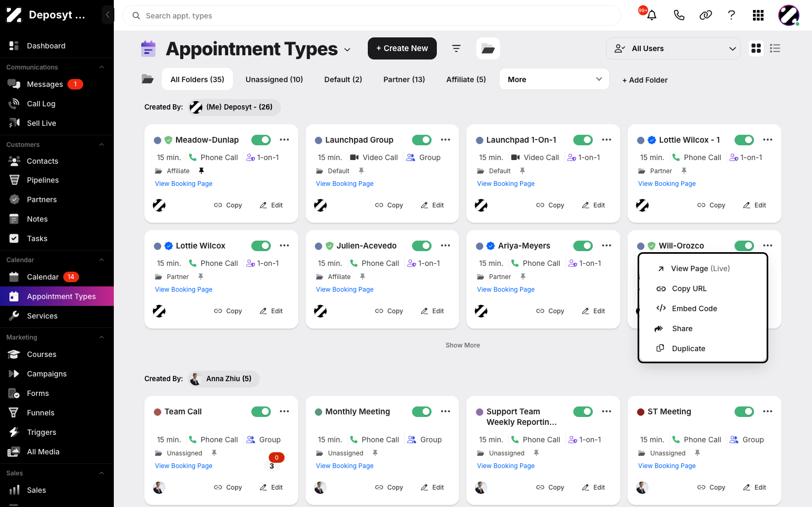Open the notifications bell
812x507 pixels.
coord(652,15)
